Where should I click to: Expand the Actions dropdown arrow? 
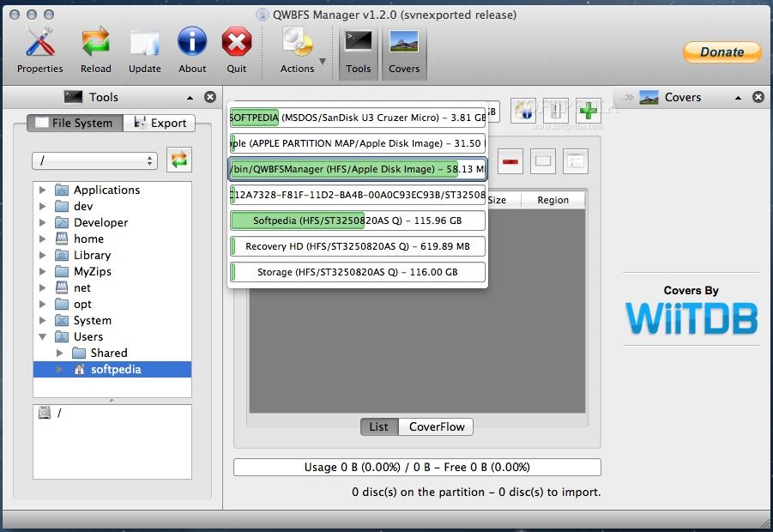click(x=323, y=62)
